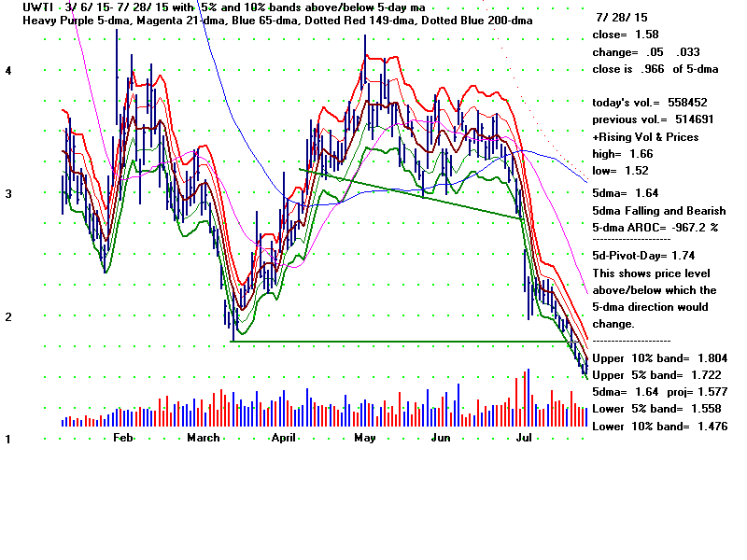Viewport: 747px width, 560px height.
Task: Click today's vol.= 558452 value
Action: (x=650, y=103)
